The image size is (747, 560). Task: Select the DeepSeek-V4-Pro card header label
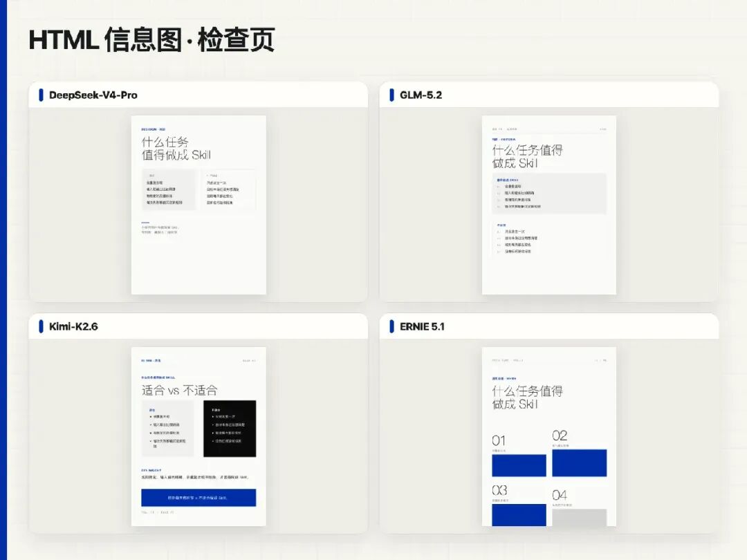point(93,95)
